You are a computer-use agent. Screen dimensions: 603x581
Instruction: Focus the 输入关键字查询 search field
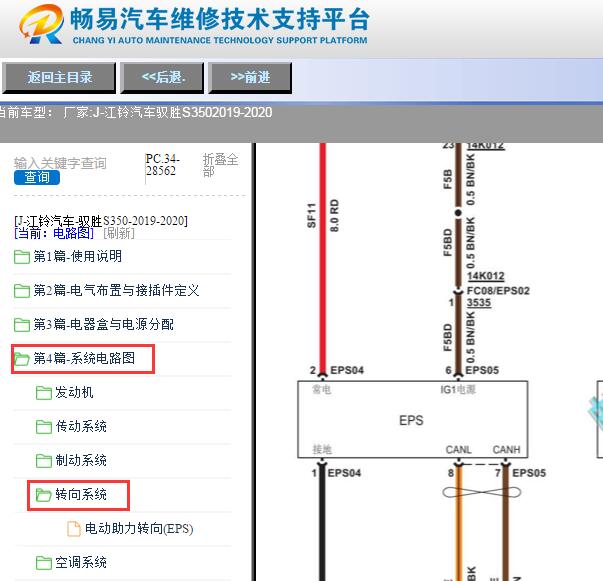60,163
